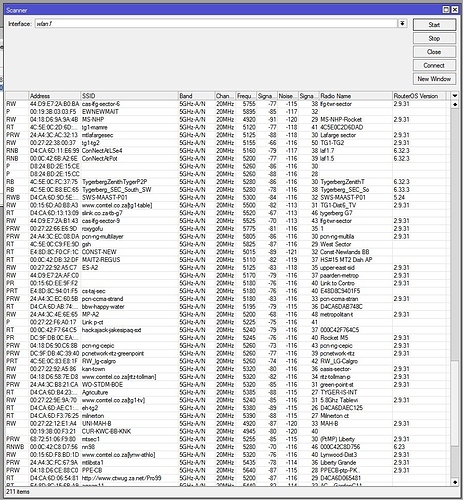Select the row with SSID MP-A2
Image resolution: width=463 pixels, height=500 pixels.
click(x=227, y=314)
